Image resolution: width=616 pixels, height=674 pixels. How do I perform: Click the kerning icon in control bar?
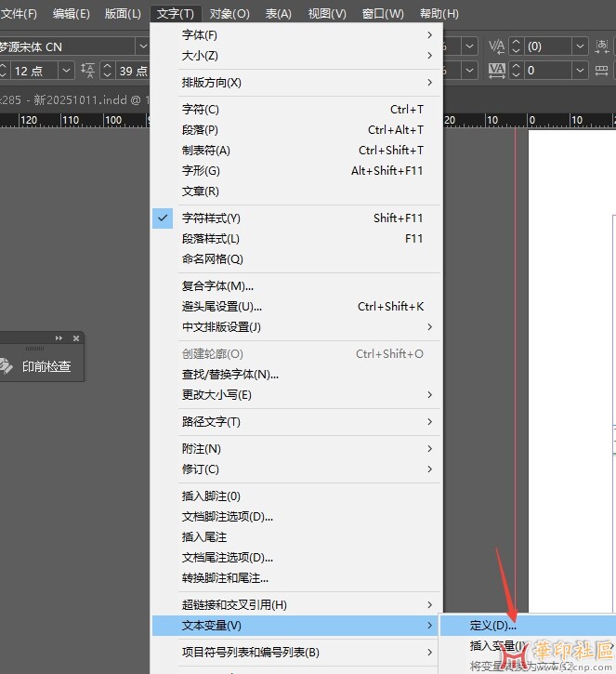click(x=496, y=46)
